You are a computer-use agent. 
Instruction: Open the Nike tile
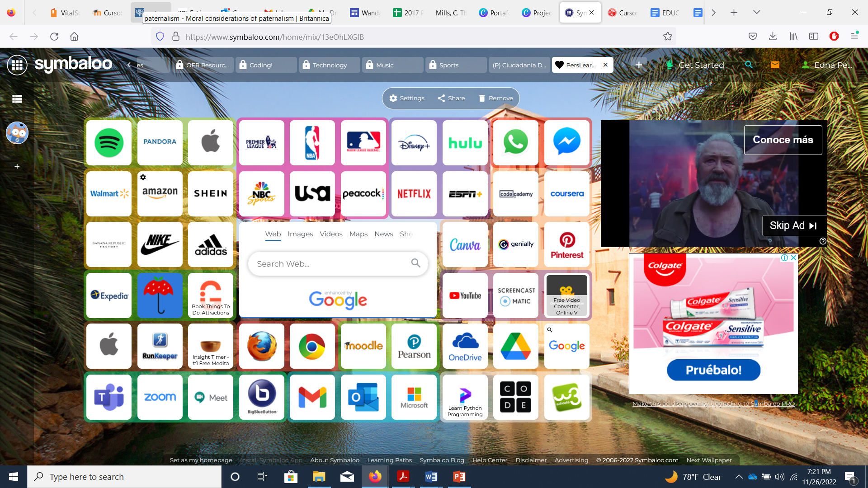160,244
